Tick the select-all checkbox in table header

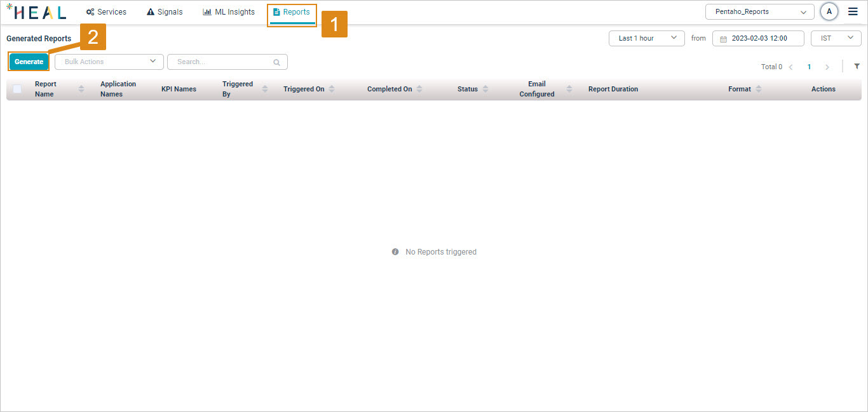click(x=17, y=89)
